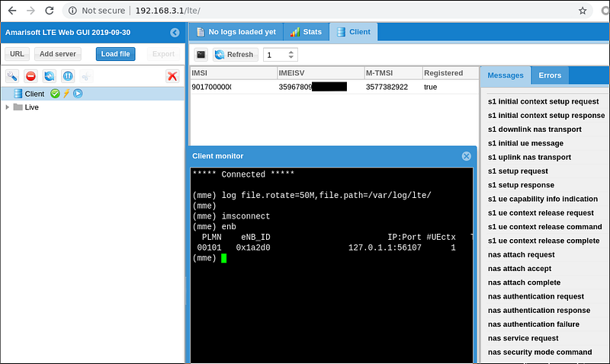Click the Export button
The image size is (610, 364).
163,54
